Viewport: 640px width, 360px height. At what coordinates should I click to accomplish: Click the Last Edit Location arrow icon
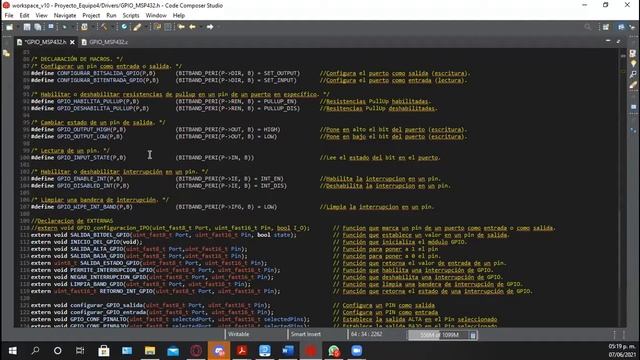[181, 27]
